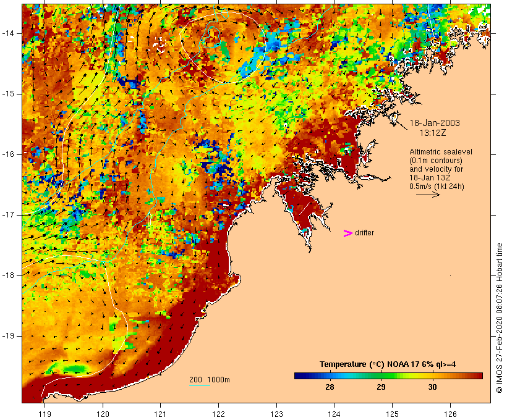Click the cyan bathymetry contour legend line
This screenshot has height=420, width=507.
(200, 385)
